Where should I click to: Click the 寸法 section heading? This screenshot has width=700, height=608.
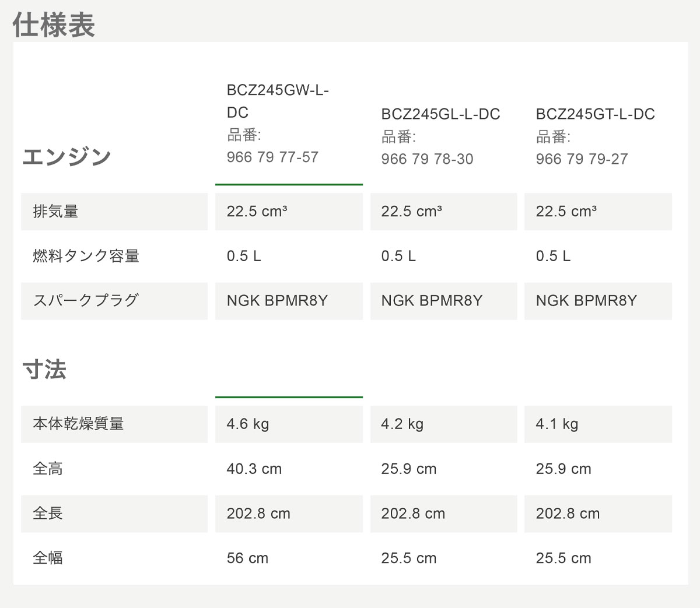click(x=44, y=370)
